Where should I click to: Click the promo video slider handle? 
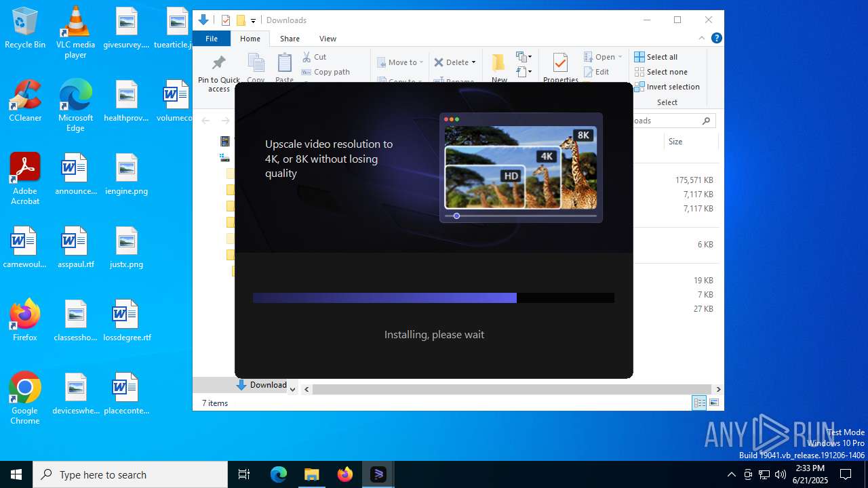click(x=456, y=216)
